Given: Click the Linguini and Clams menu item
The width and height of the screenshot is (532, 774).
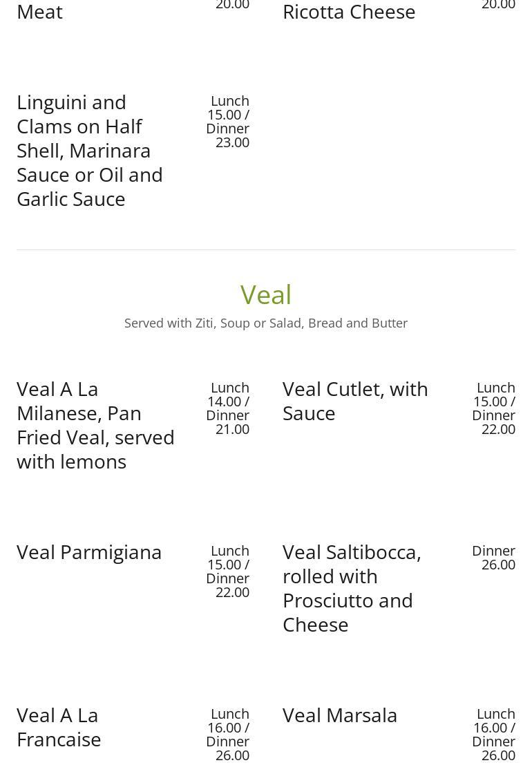Looking at the screenshot, I should pyautogui.click(x=90, y=151).
